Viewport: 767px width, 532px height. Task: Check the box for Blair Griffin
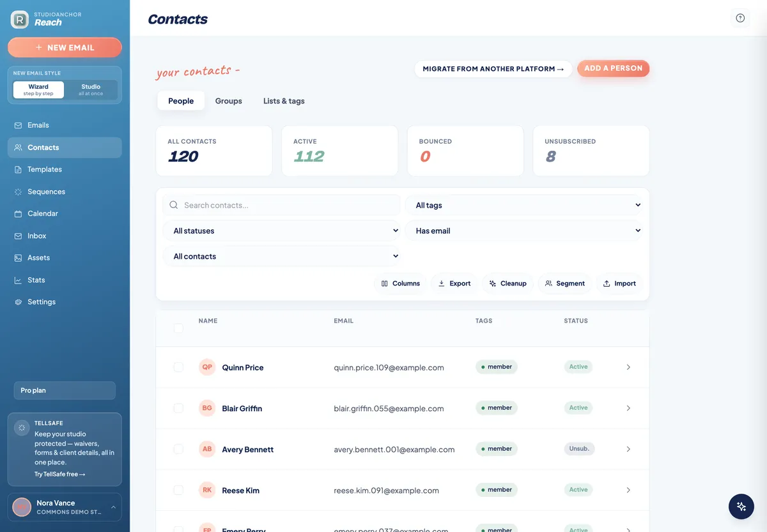coord(178,408)
